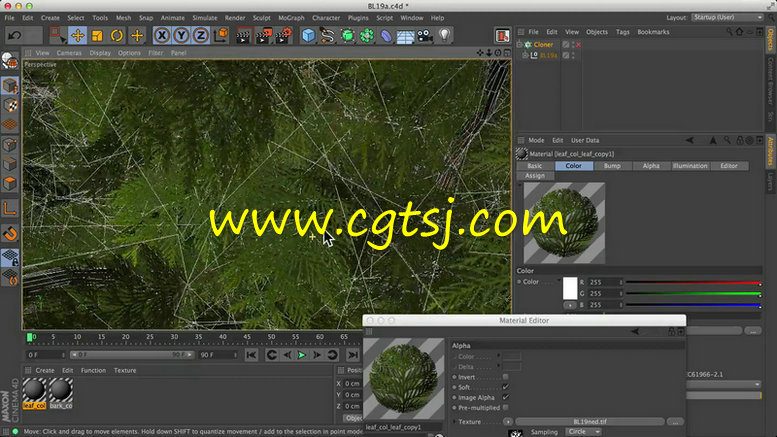Screen dimensions: 777x437
Task: Open the generators (subdivision) icon
Action: (347, 36)
